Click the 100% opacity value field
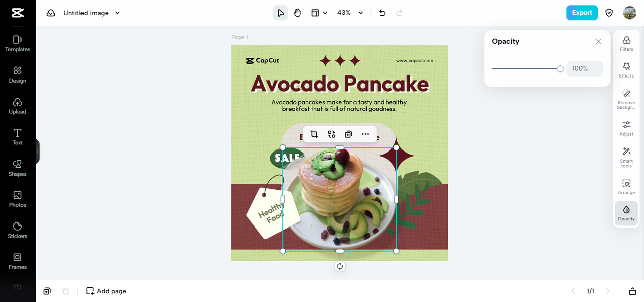Screen dimensions: 644x302 585,68
